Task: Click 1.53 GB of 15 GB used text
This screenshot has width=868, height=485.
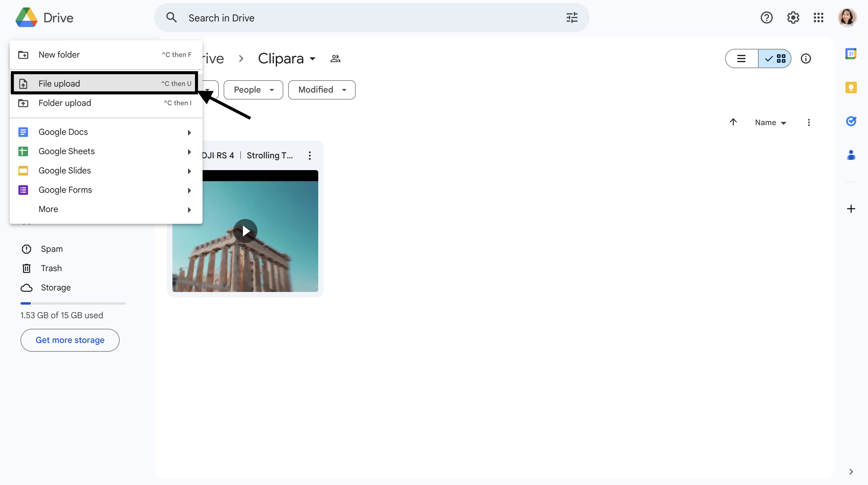Action: (62, 315)
